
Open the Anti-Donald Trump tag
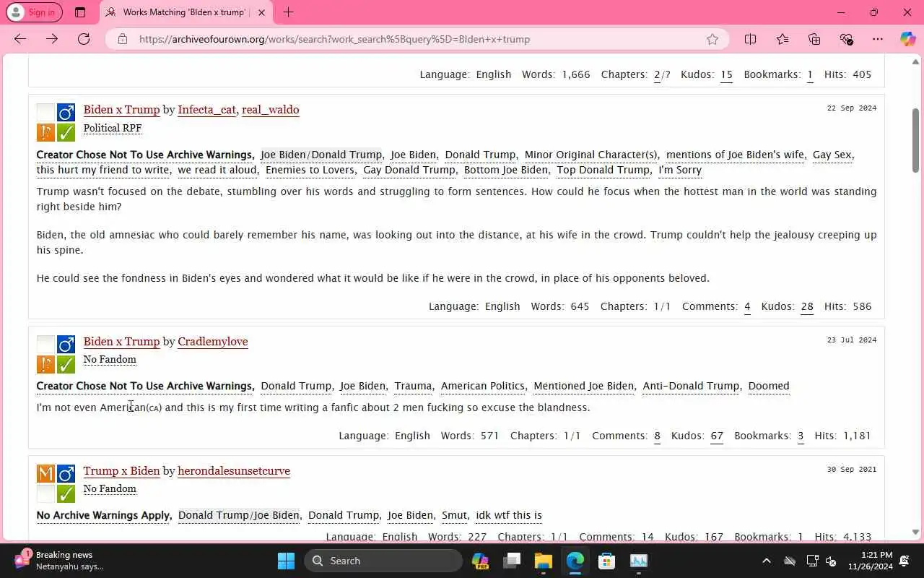click(690, 386)
